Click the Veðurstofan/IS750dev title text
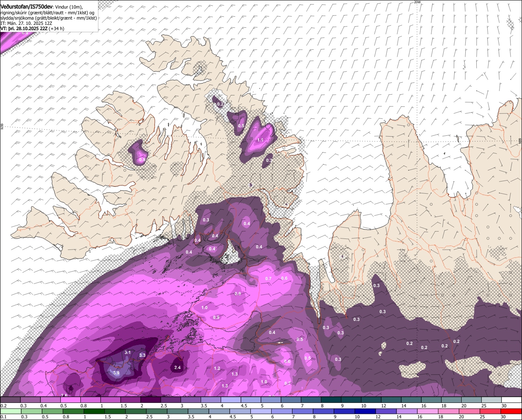The width and height of the screenshot is (522, 420). tap(27, 7)
